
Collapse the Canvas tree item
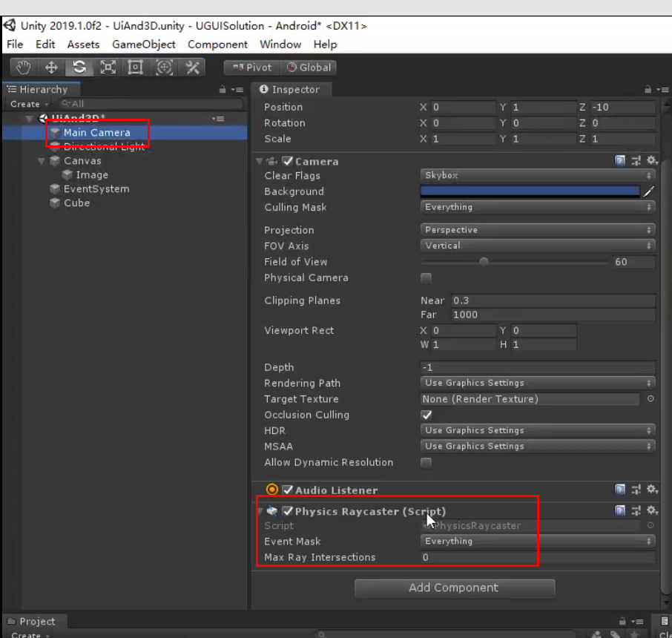41,161
